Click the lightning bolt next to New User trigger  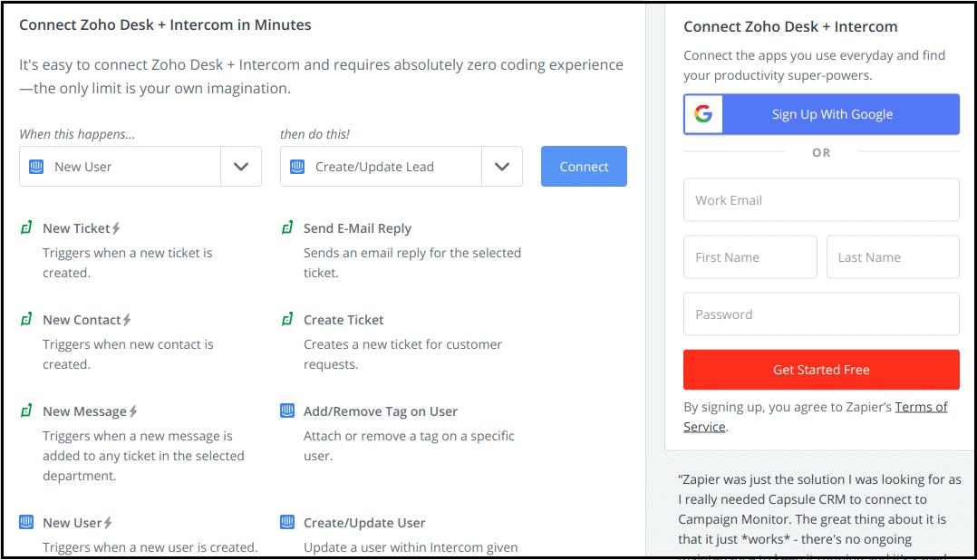[109, 523]
